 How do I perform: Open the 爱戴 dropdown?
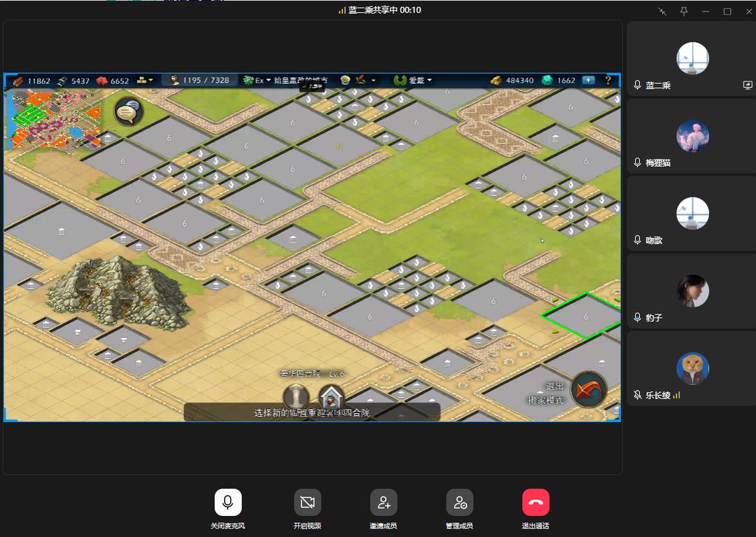point(420,81)
